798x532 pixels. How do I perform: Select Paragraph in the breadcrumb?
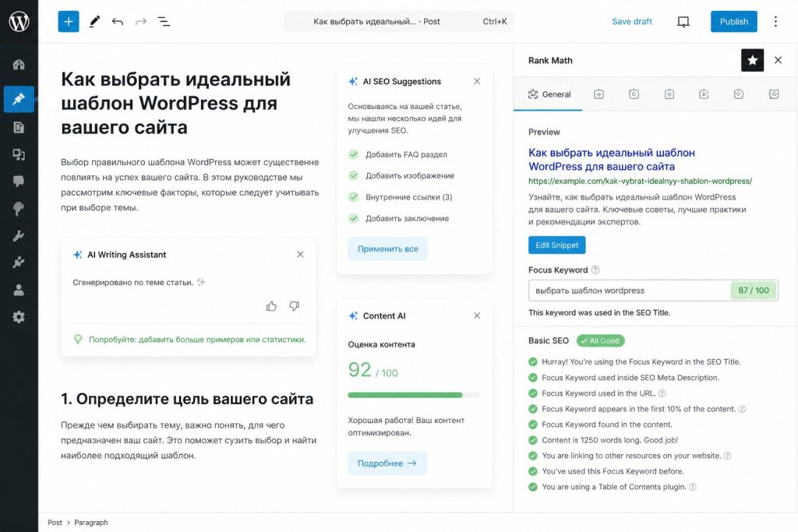pos(91,523)
